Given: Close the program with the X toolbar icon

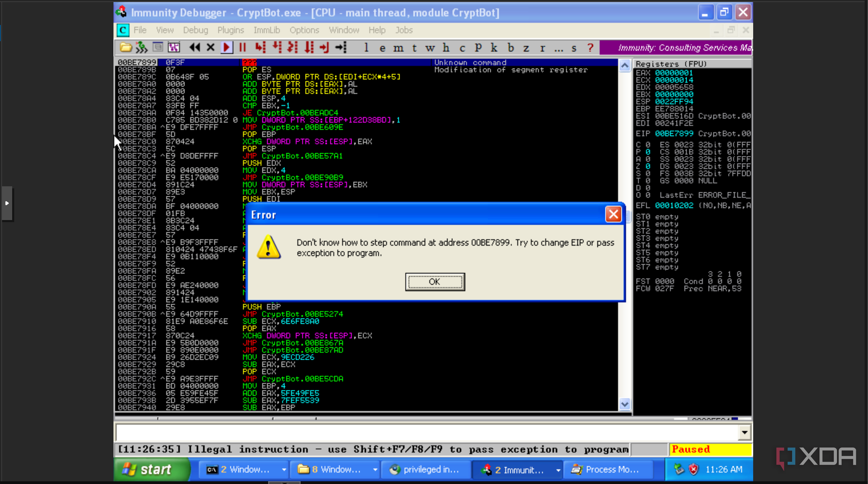Looking at the screenshot, I should click(210, 48).
